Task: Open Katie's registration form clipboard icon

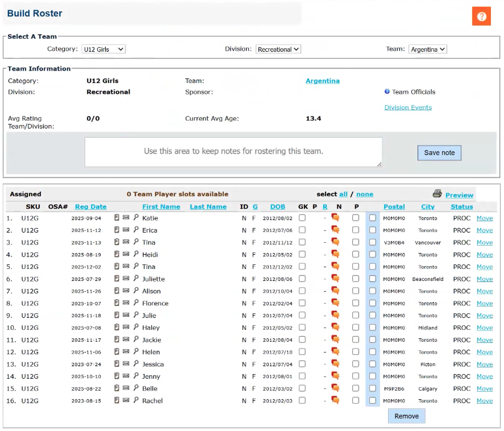Action: (x=116, y=218)
